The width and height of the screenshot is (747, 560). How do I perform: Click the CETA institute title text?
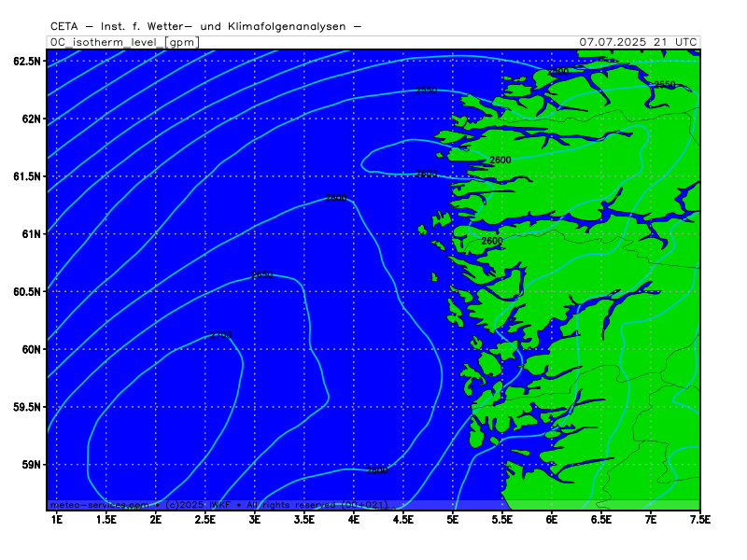click(x=205, y=27)
